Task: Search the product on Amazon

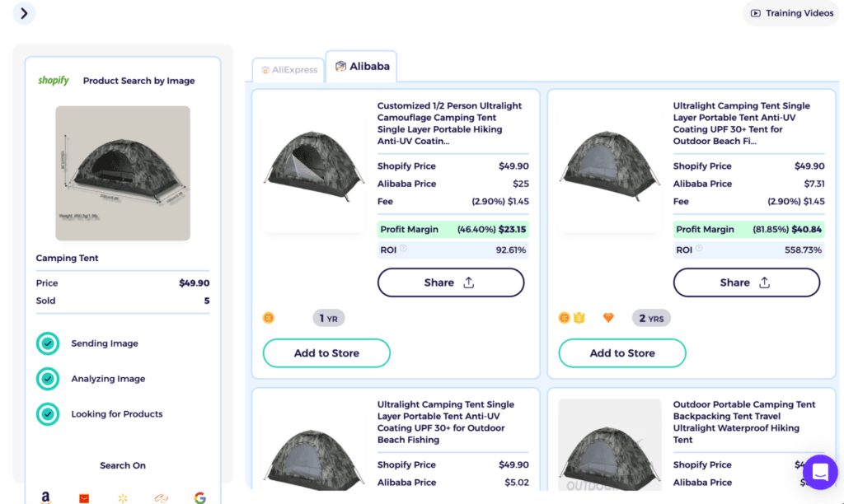Action: (45, 497)
